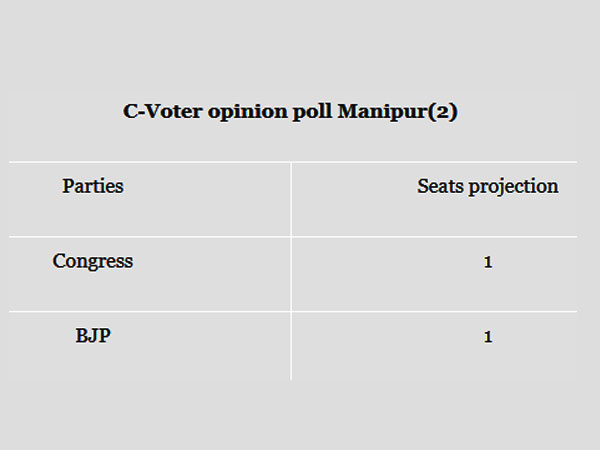Click the word "Seats" in the header
The width and height of the screenshot is (600, 450).
[442, 186]
